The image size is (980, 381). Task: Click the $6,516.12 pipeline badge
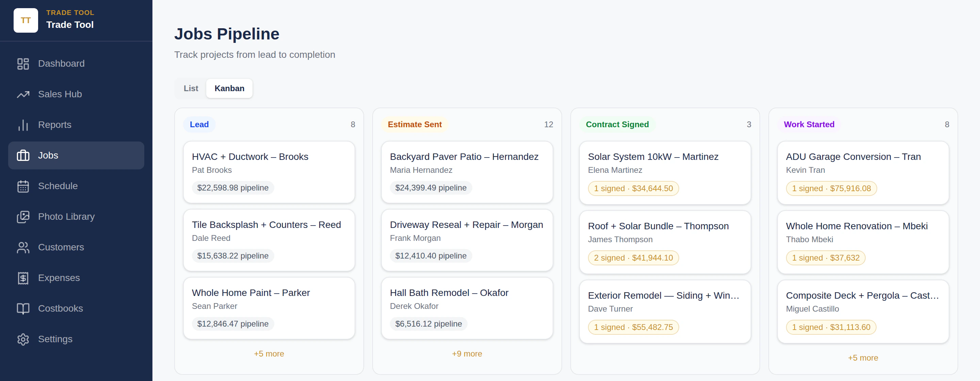point(428,324)
